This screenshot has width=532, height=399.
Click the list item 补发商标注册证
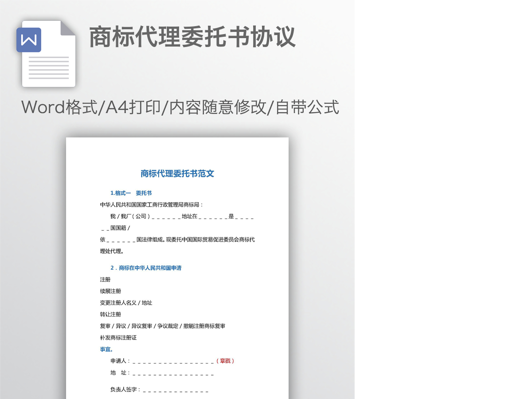point(118,338)
